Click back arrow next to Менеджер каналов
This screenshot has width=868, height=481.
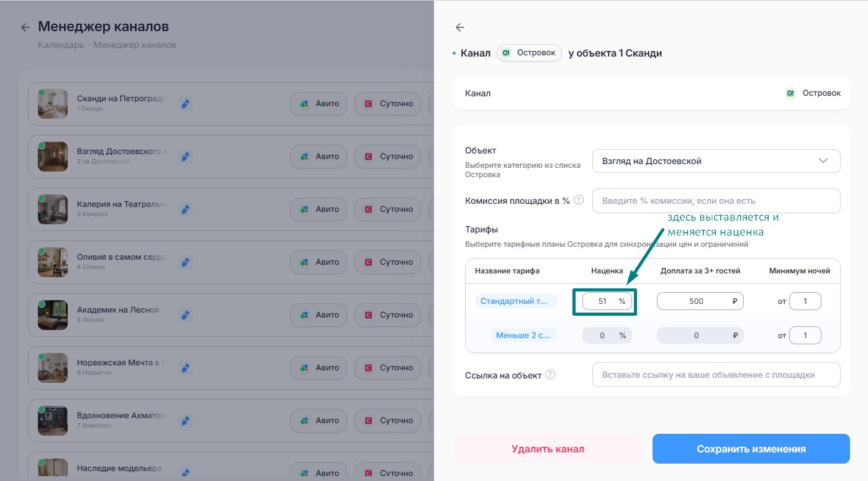tap(25, 27)
